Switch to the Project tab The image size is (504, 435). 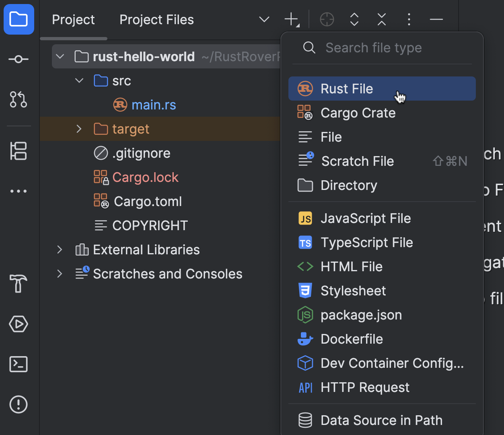pos(73,20)
